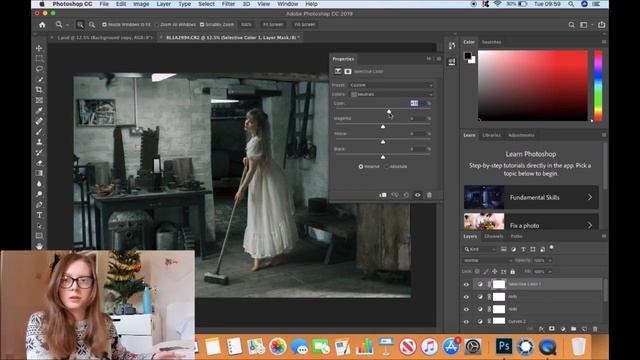Reset Selective Color adjustment defaults
Viewport: 640px width, 360px height.
click(x=406, y=195)
